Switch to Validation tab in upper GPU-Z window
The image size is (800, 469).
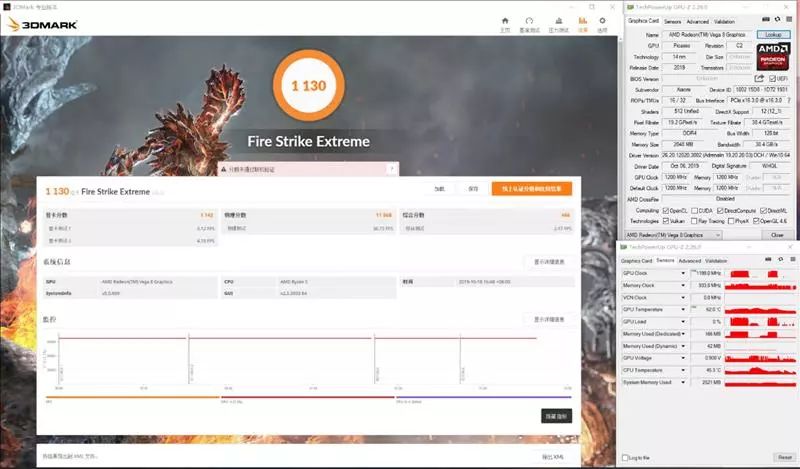tap(724, 21)
